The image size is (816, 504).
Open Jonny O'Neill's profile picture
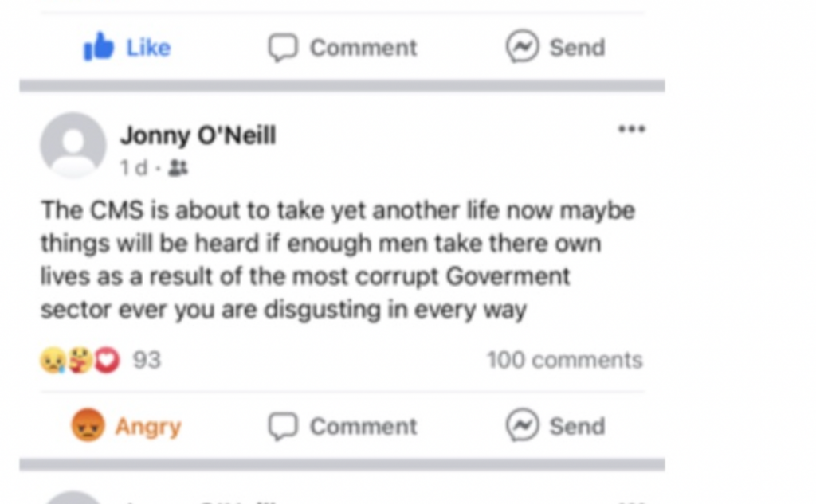[73, 145]
